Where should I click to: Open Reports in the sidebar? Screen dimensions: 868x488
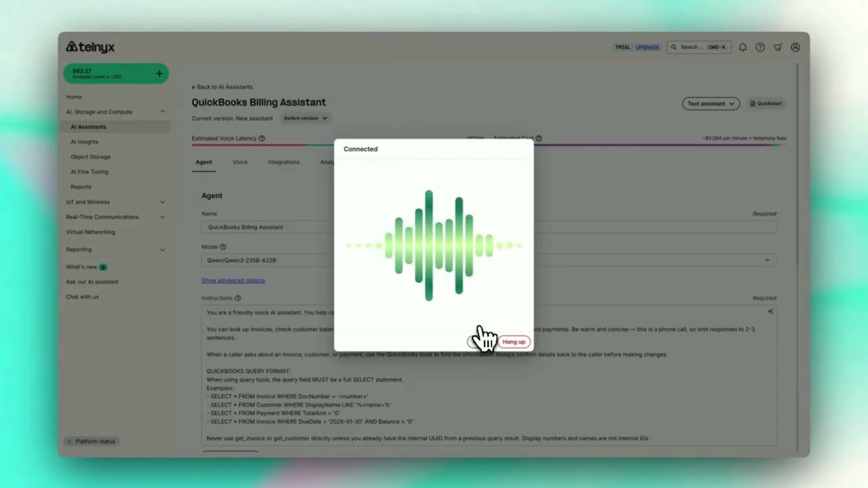pos(81,187)
